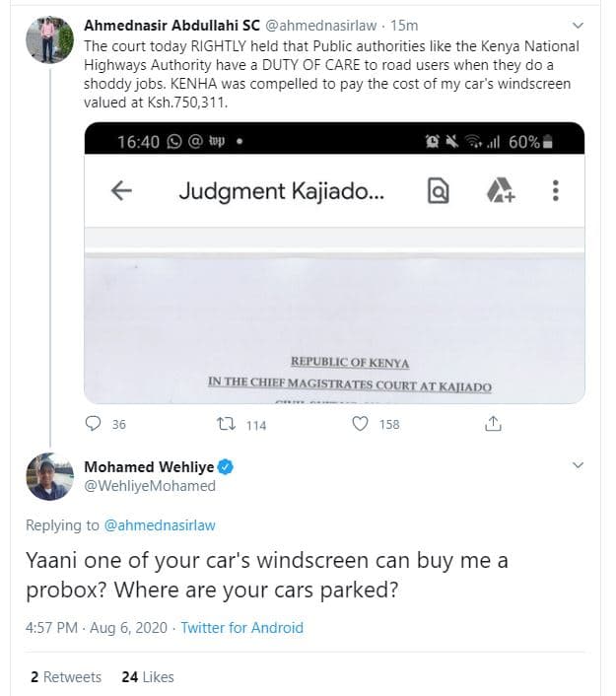Click Mohamed Wehliye's verified badge
This screenshot has height=696, width=616.
point(225,466)
